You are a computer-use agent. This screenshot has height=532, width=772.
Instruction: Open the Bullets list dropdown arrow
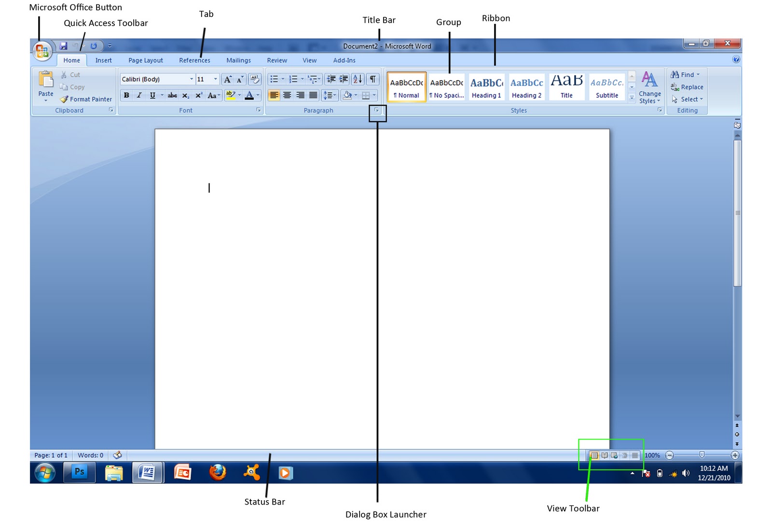[283, 79]
